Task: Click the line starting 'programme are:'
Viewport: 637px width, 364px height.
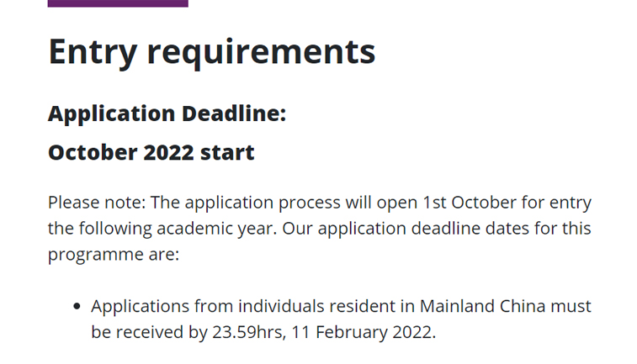Action: 113,253
